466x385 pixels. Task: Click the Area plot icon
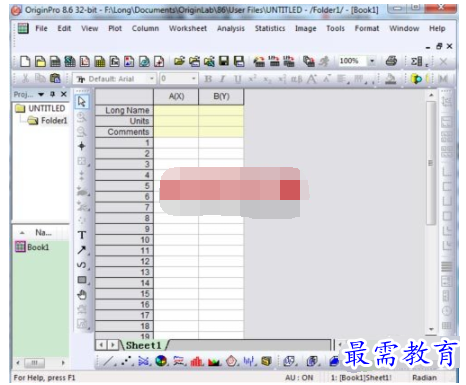point(214,361)
